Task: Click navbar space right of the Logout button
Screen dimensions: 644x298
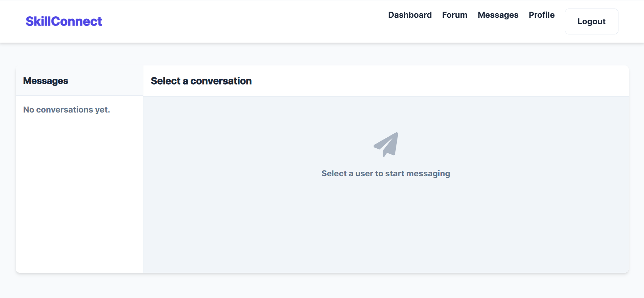Action: pyautogui.click(x=631, y=21)
